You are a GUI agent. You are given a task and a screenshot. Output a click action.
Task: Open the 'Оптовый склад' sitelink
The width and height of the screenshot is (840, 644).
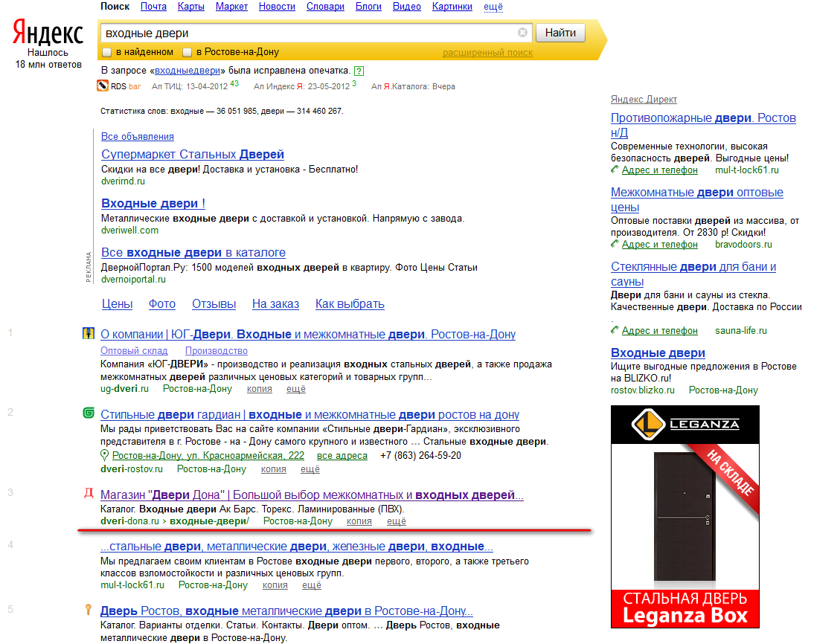(134, 351)
